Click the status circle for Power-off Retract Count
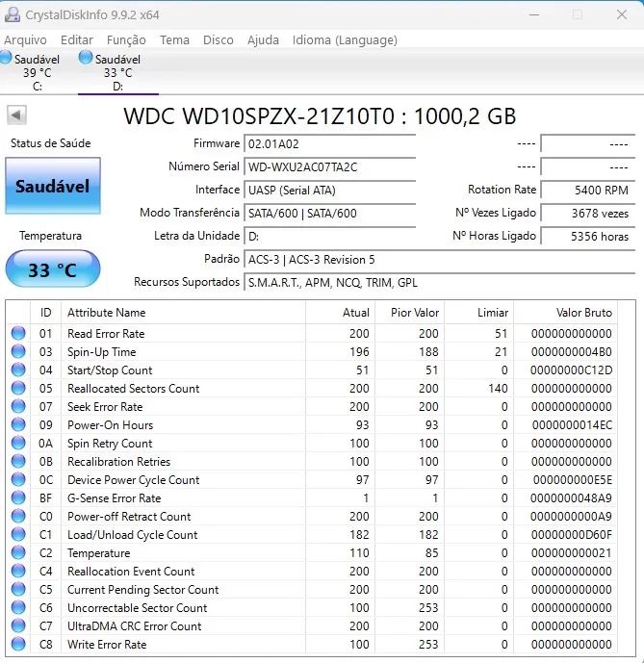 (18, 516)
